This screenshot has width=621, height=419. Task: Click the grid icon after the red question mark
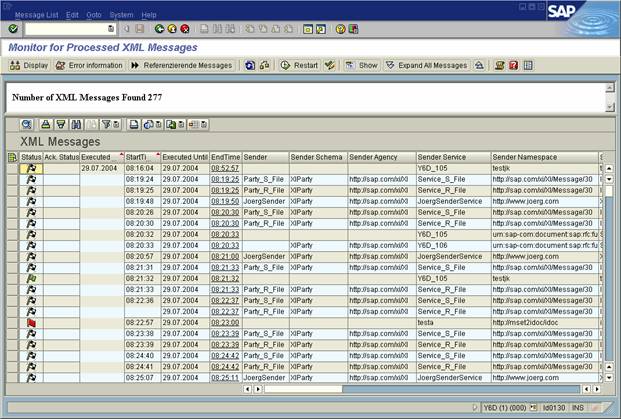528,65
